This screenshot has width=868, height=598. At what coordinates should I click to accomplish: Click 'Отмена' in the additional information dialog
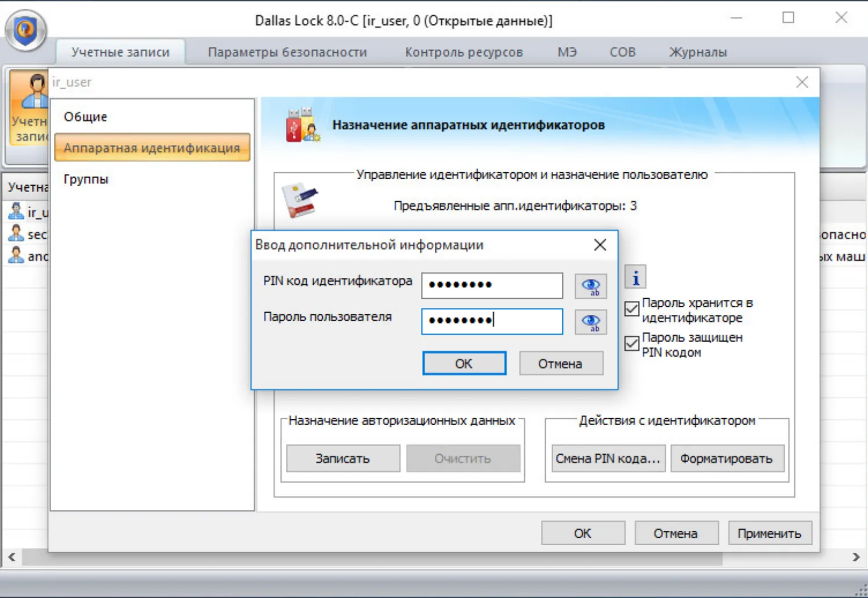(561, 364)
